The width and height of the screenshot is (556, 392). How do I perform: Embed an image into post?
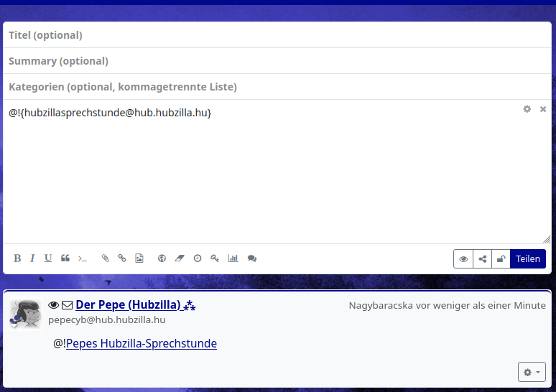tap(139, 258)
